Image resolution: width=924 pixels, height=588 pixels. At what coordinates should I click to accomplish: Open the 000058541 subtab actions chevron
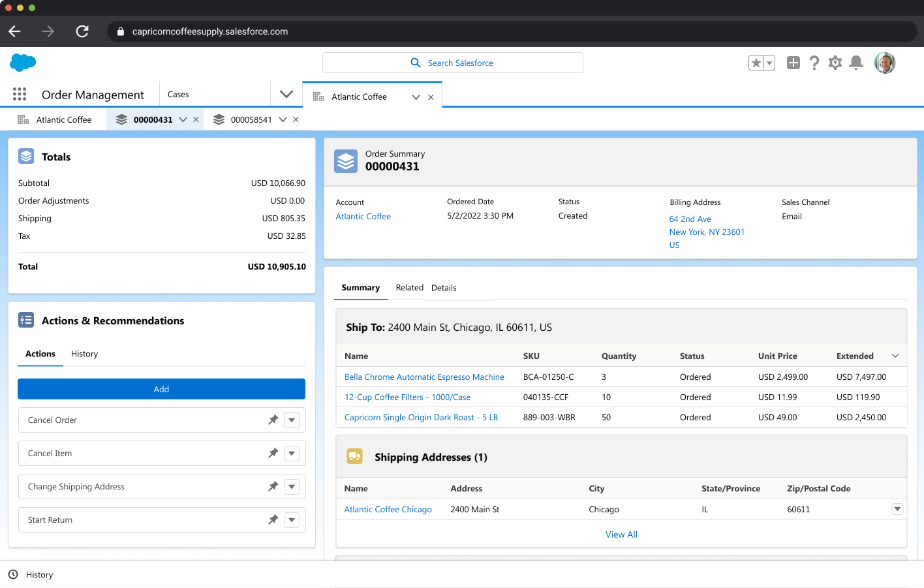point(283,119)
